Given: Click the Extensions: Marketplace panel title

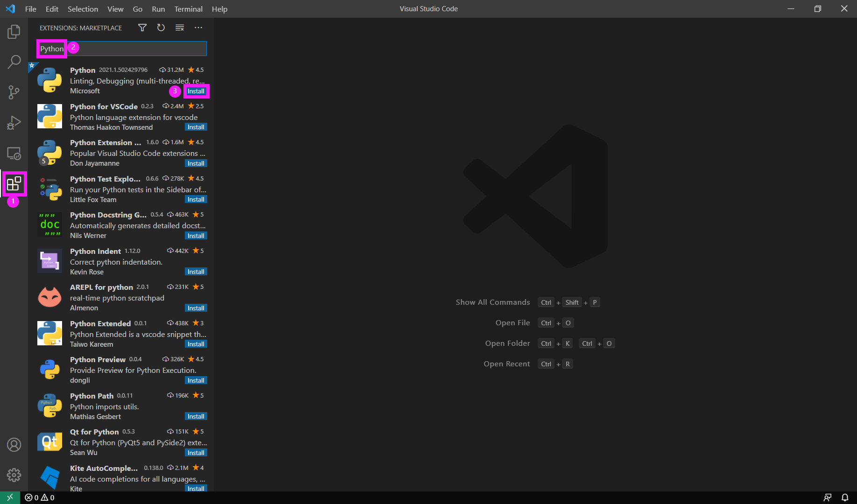Looking at the screenshot, I should point(81,28).
